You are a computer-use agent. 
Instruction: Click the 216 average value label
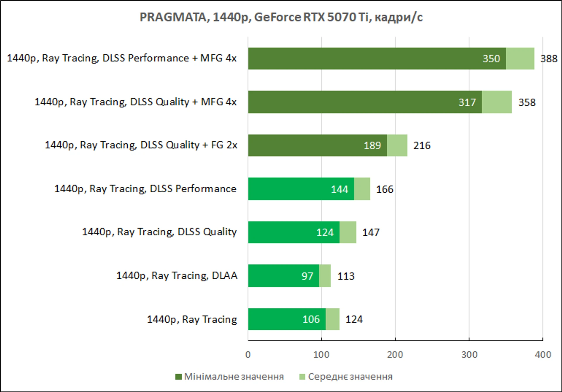tap(422, 146)
